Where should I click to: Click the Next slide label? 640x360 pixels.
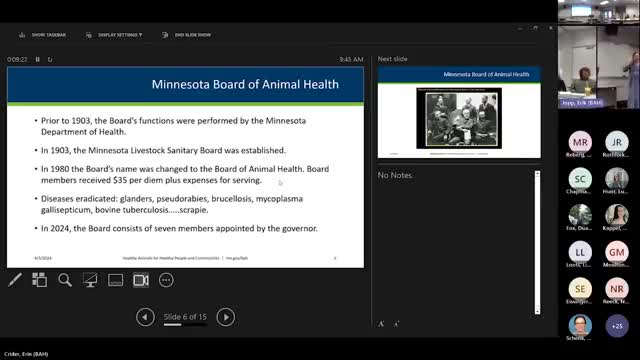point(392,59)
